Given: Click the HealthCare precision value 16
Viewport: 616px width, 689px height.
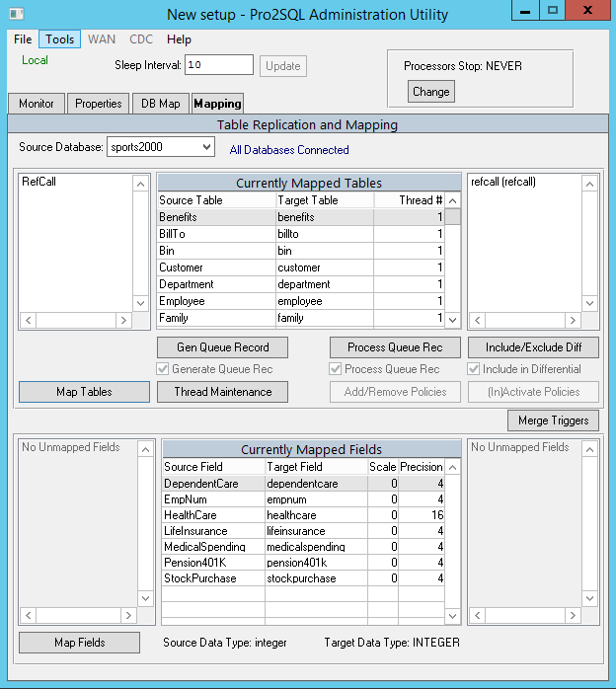Looking at the screenshot, I should (x=437, y=515).
